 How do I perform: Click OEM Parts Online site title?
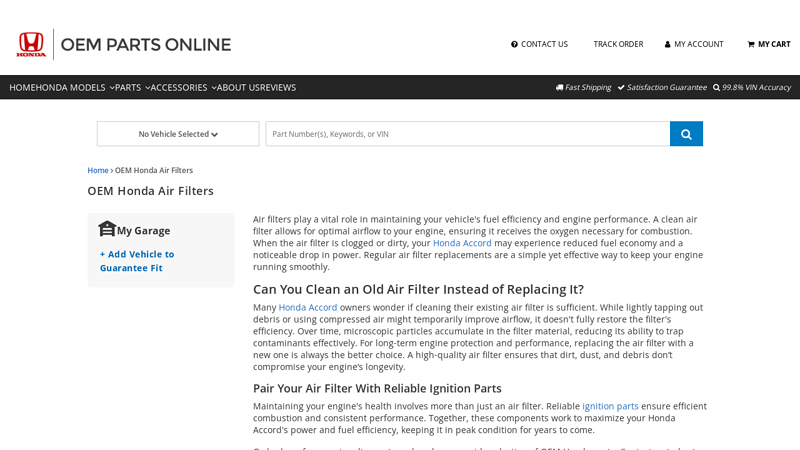(146, 44)
